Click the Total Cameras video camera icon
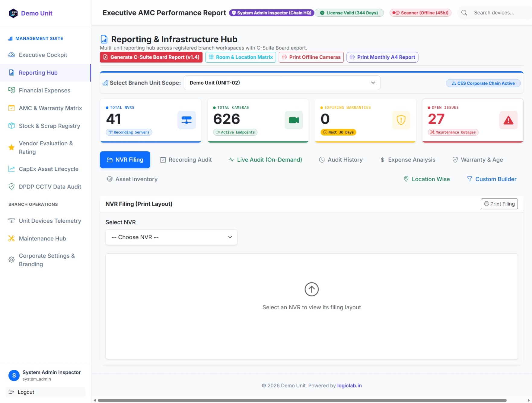The width and height of the screenshot is (532, 403). coord(294,120)
